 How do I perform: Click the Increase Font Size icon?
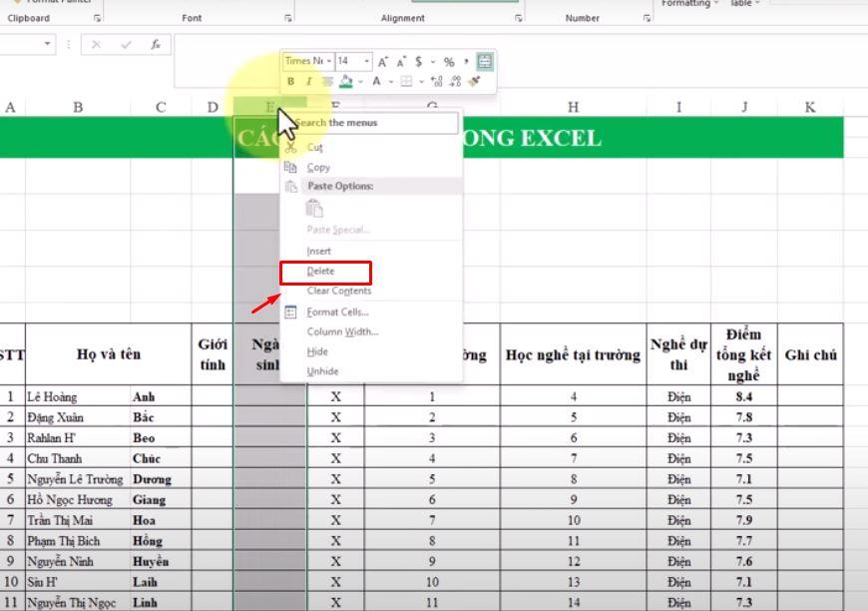pos(382,63)
